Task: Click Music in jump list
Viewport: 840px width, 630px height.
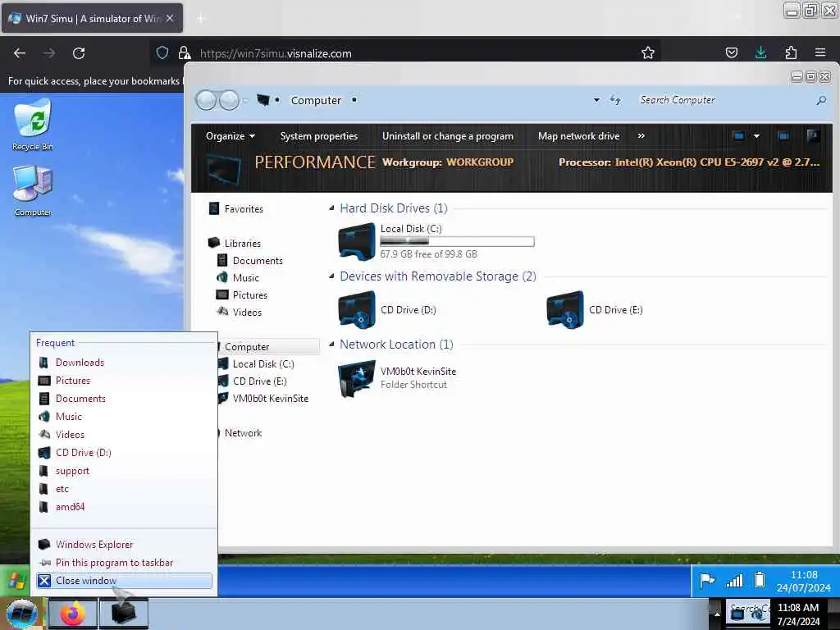Action: [x=69, y=416]
